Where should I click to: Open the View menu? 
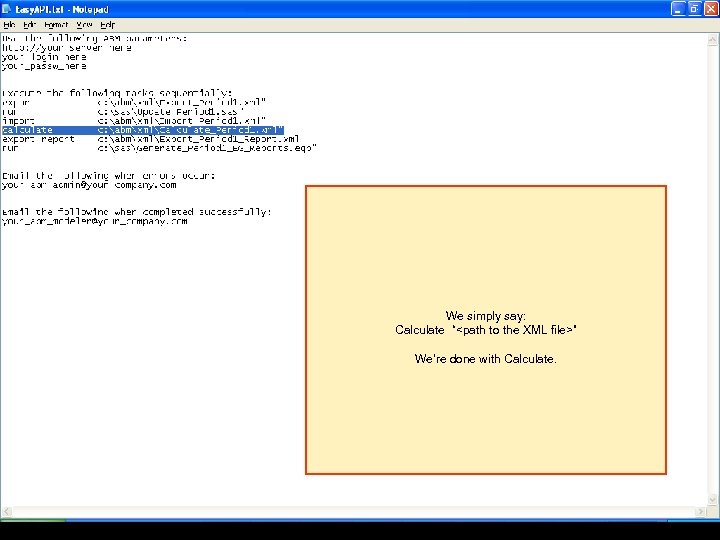(84, 25)
